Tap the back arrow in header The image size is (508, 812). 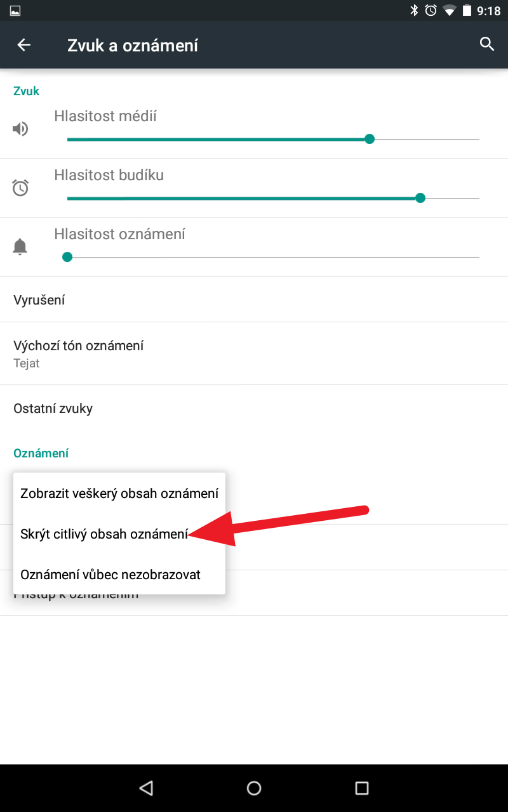24,45
